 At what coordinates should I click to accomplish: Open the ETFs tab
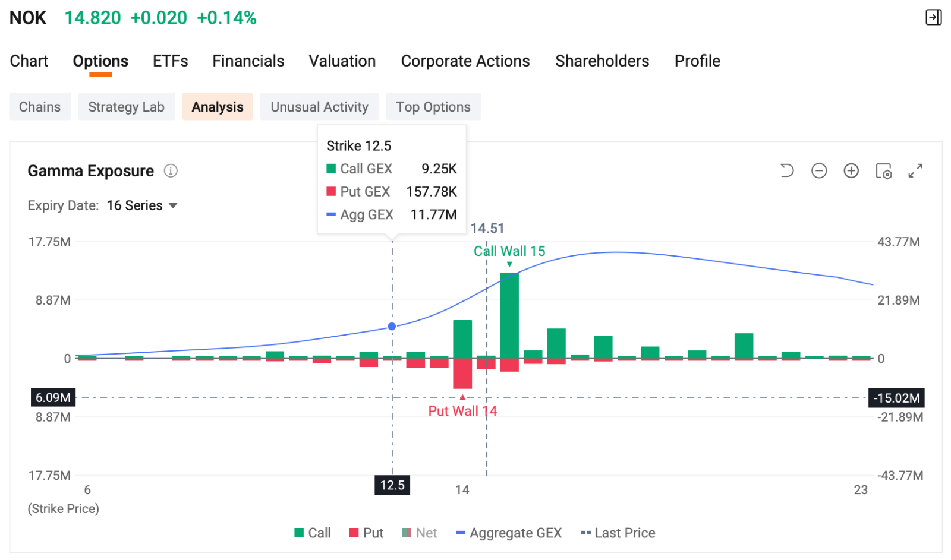[x=171, y=61]
